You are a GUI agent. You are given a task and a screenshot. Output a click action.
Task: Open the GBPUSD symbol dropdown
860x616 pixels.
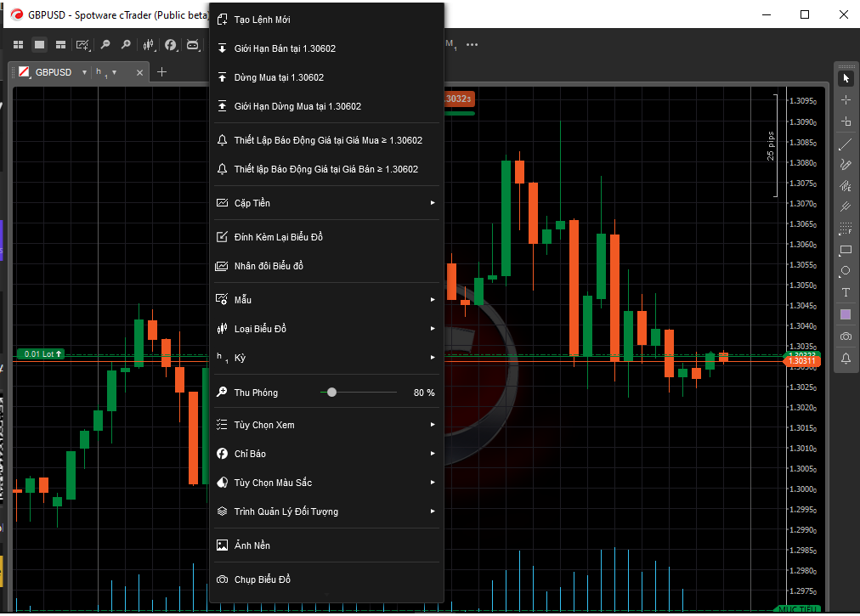(84, 72)
